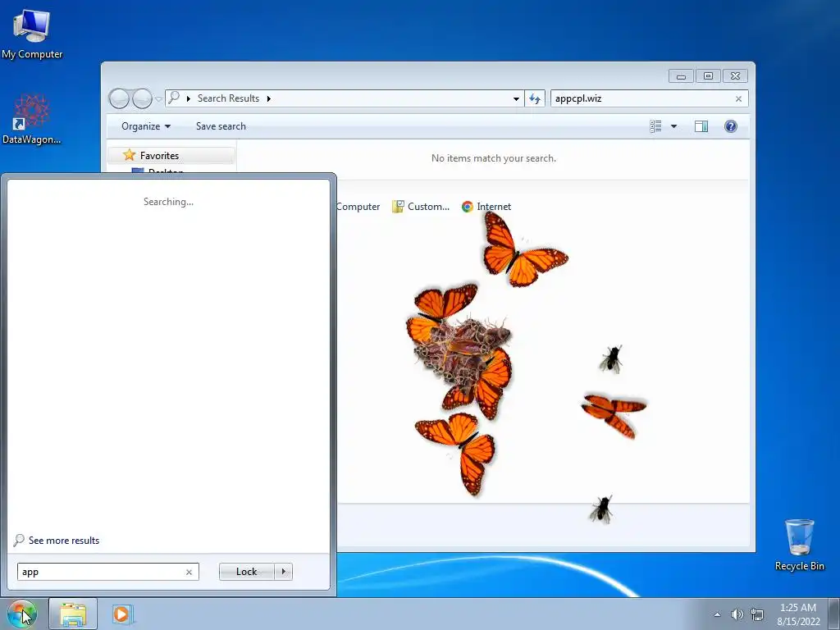Viewport: 840px width, 630px height.
Task: Maximize the Search Results window
Action: coord(708,76)
